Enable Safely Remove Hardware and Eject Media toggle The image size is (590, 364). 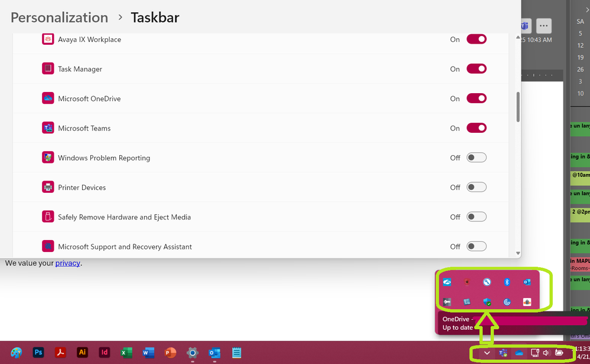pyautogui.click(x=477, y=217)
